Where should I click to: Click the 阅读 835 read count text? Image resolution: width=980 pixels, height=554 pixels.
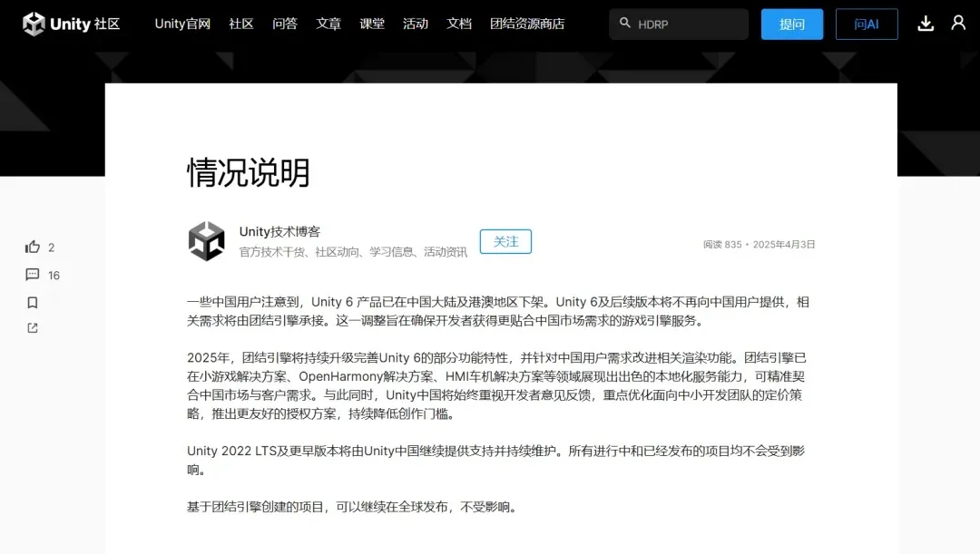click(x=722, y=244)
